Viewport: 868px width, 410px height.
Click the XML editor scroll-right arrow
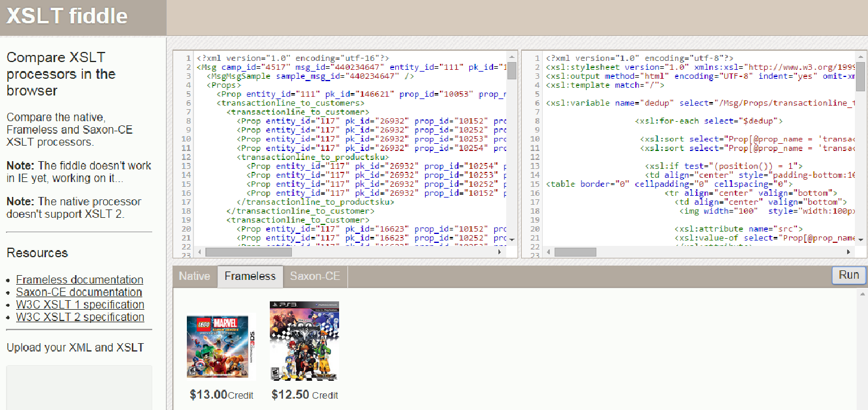(500, 252)
